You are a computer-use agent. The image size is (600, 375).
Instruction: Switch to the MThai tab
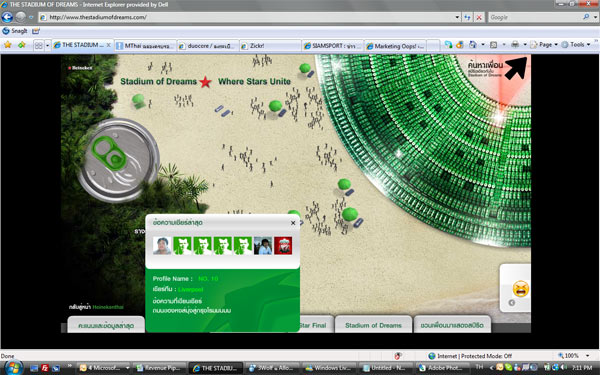click(x=145, y=46)
